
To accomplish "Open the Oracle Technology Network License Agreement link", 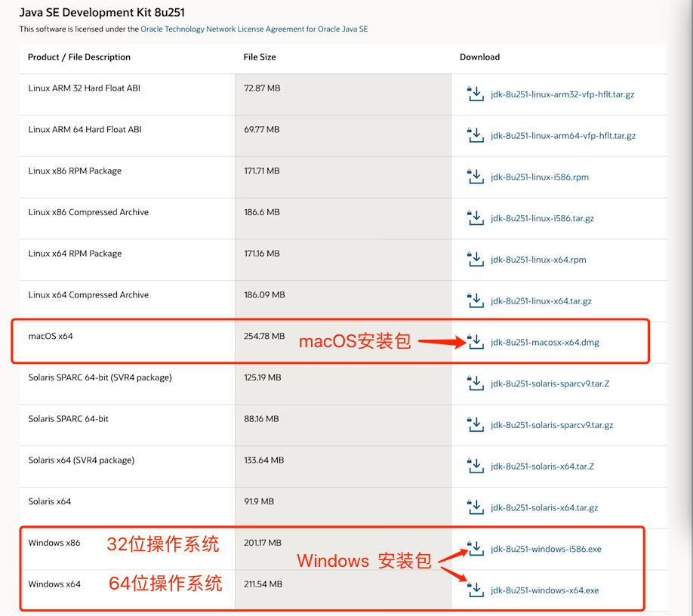I will [x=254, y=29].
